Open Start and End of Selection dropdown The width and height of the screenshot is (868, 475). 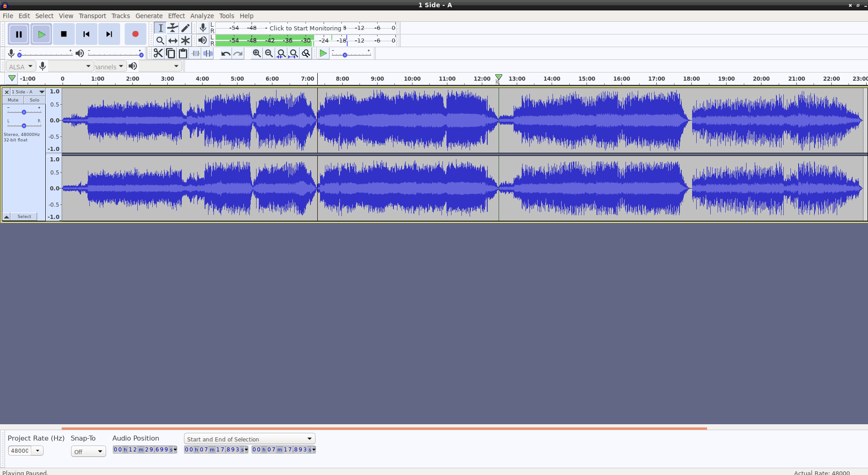[x=250, y=439]
